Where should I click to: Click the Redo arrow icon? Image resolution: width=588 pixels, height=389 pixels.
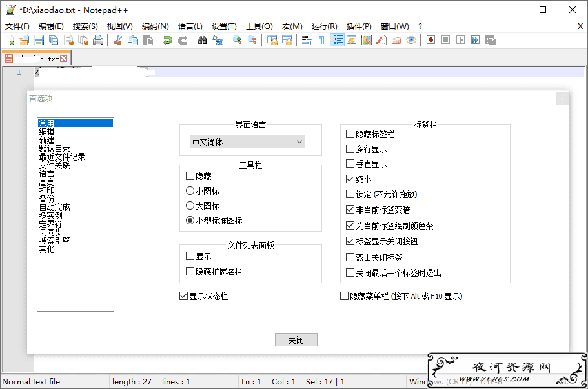click(x=183, y=40)
